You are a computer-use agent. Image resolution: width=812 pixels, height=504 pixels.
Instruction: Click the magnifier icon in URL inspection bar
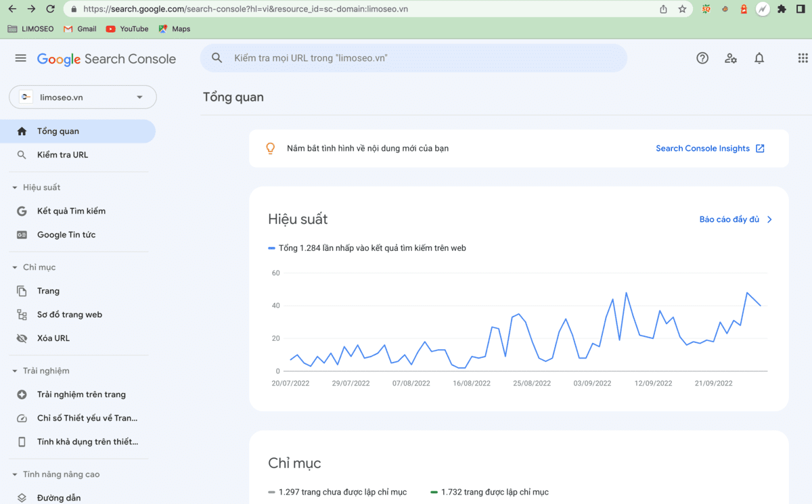(217, 58)
